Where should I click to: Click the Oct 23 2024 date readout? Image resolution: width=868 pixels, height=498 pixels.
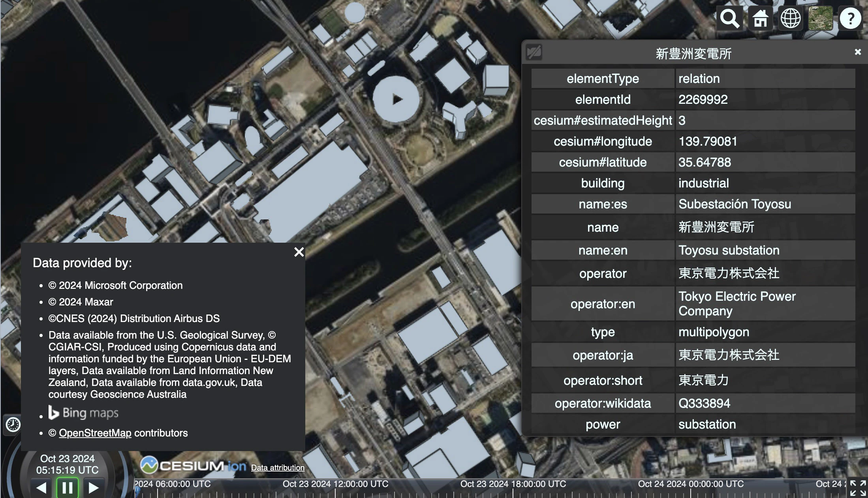pos(68,459)
